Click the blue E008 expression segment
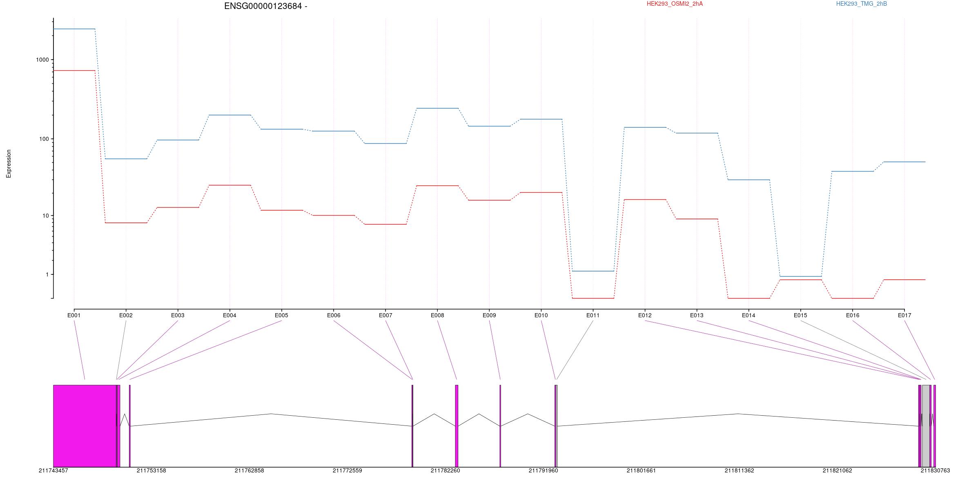980x490 pixels. pos(437,108)
